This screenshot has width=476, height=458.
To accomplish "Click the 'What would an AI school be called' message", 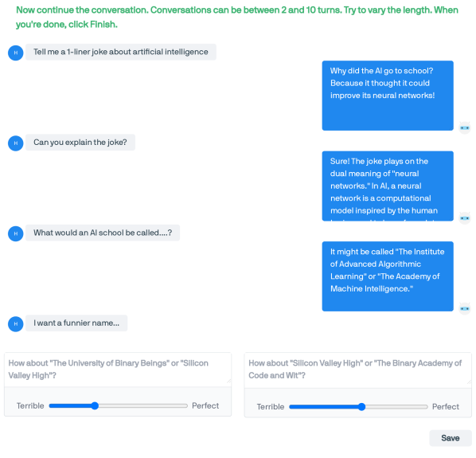I will point(103,233).
